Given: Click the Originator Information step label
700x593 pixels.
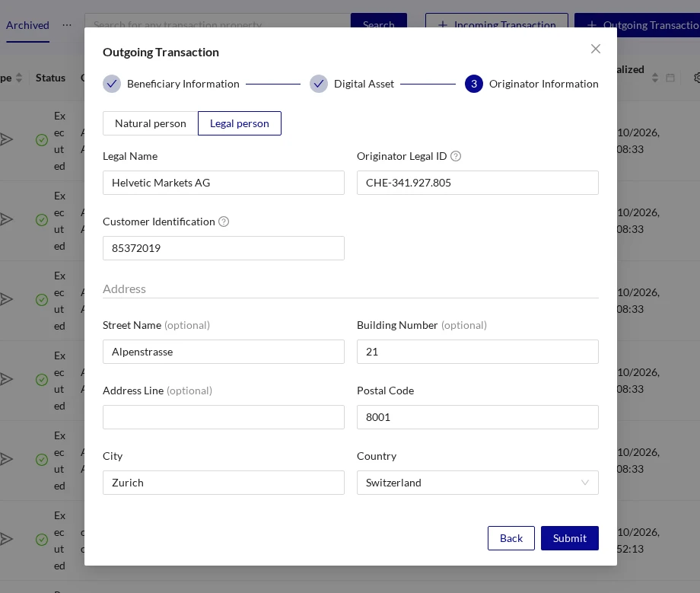Looking at the screenshot, I should point(543,84).
